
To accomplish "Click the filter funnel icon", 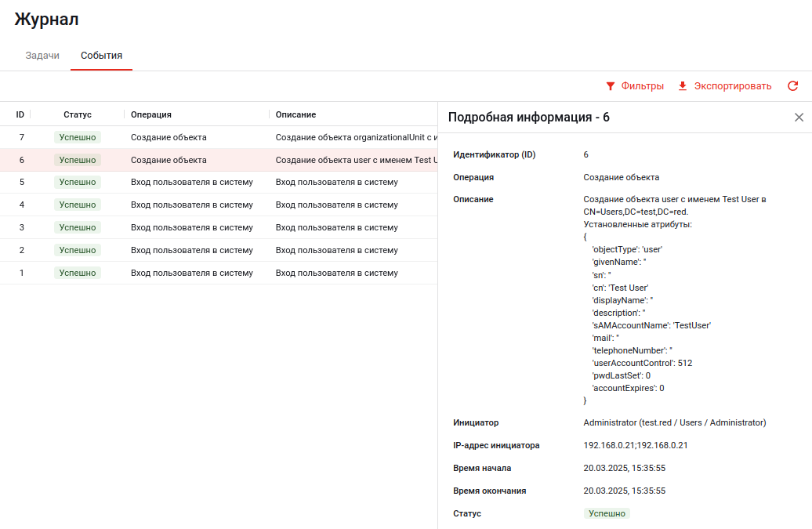I will (611, 86).
